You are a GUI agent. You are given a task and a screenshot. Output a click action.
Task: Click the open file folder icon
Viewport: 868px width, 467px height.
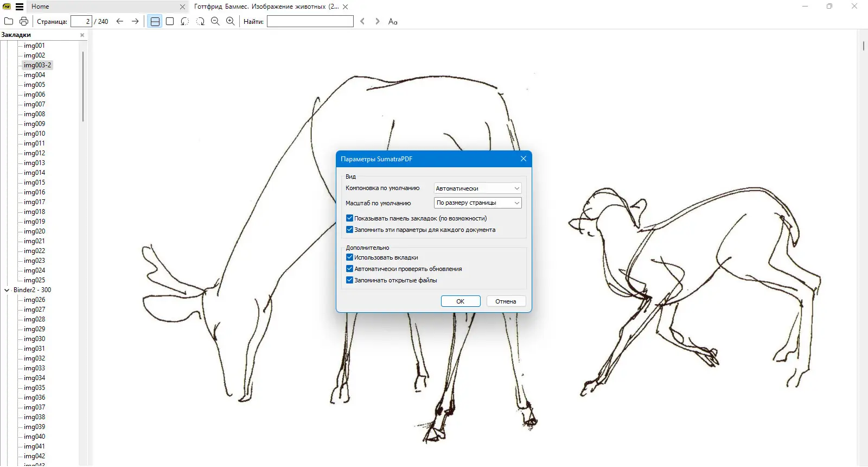pyautogui.click(x=9, y=21)
